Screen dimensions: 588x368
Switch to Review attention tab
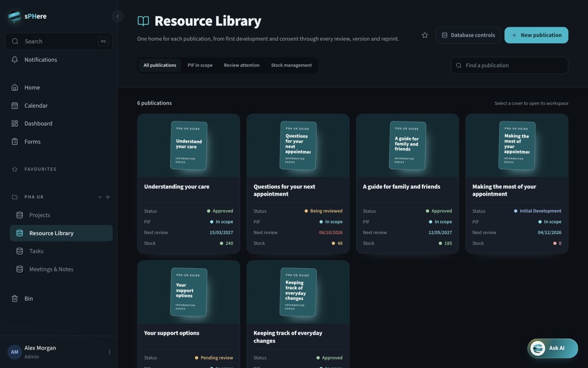click(242, 65)
